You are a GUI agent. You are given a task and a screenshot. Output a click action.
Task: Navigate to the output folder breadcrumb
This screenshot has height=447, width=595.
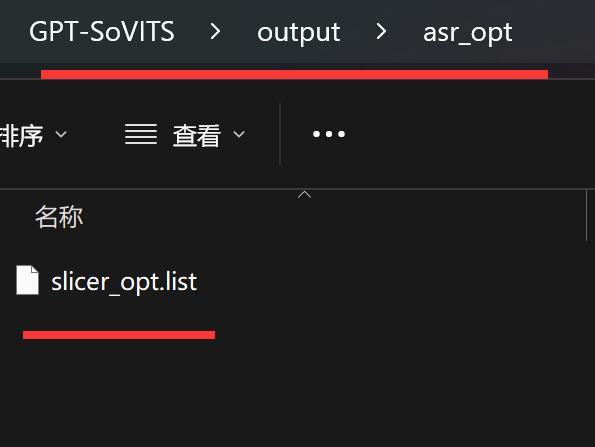coord(299,33)
